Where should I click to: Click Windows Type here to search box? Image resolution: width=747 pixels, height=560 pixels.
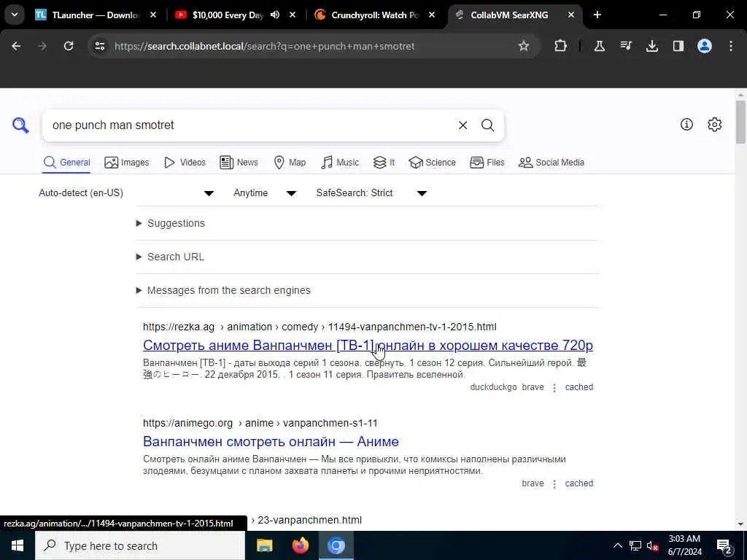[140, 545]
